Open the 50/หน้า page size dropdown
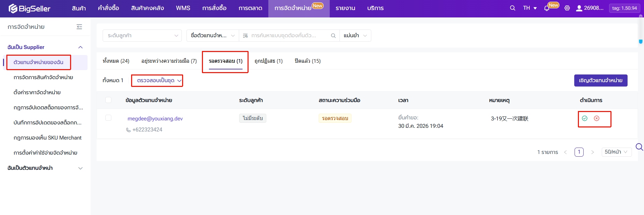The image size is (644, 215). pos(616,152)
